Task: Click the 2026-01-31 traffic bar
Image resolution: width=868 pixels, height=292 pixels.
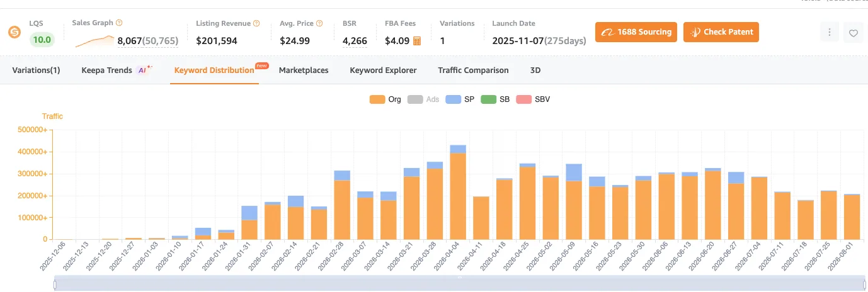Action: point(249,223)
